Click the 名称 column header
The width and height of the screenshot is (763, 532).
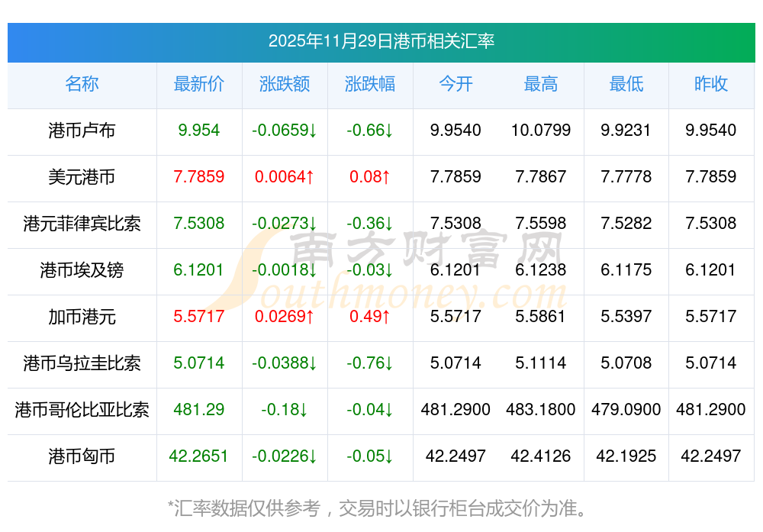click(82, 84)
